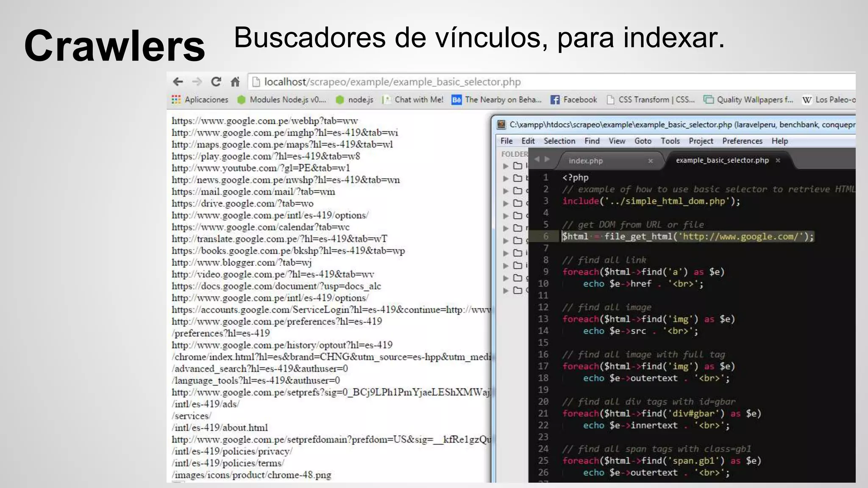Reload the page with refresh icon
The height and width of the screenshot is (488, 868).
click(216, 82)
